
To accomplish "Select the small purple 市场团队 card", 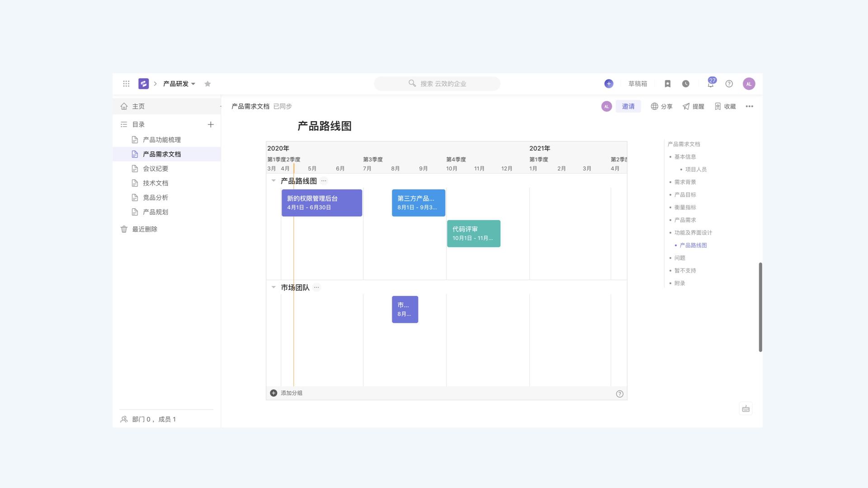I will pyautogui.click(x=405, y=310).
